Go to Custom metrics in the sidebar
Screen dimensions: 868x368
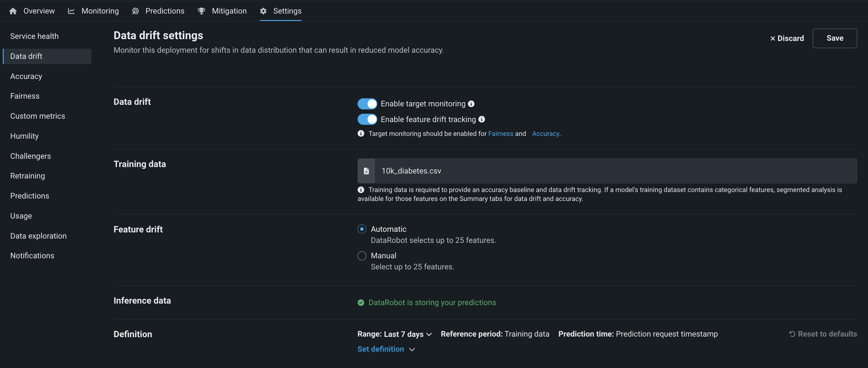tap(38, 116)
